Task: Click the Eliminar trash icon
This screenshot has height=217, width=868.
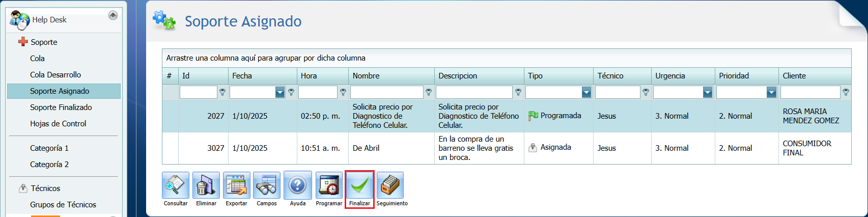Action: click(206, 185)
